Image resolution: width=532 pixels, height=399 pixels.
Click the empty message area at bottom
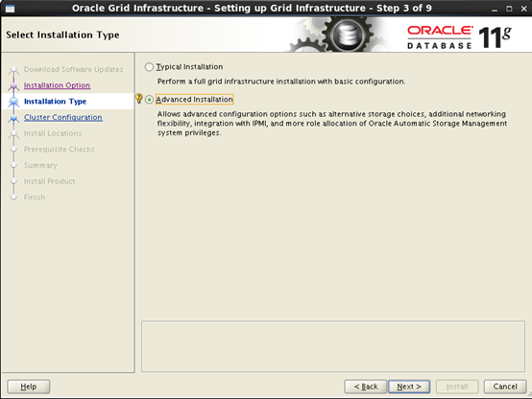point(333,346)
